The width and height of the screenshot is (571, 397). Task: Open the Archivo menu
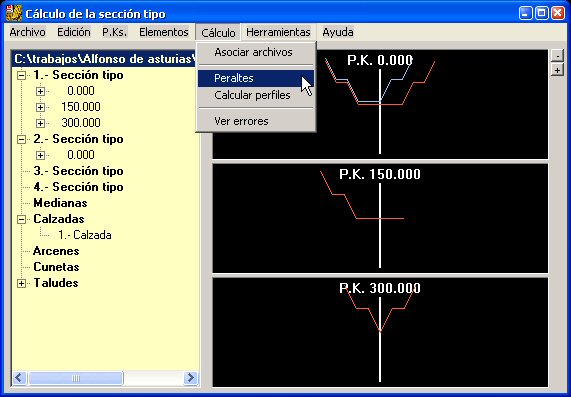(27, 32)
